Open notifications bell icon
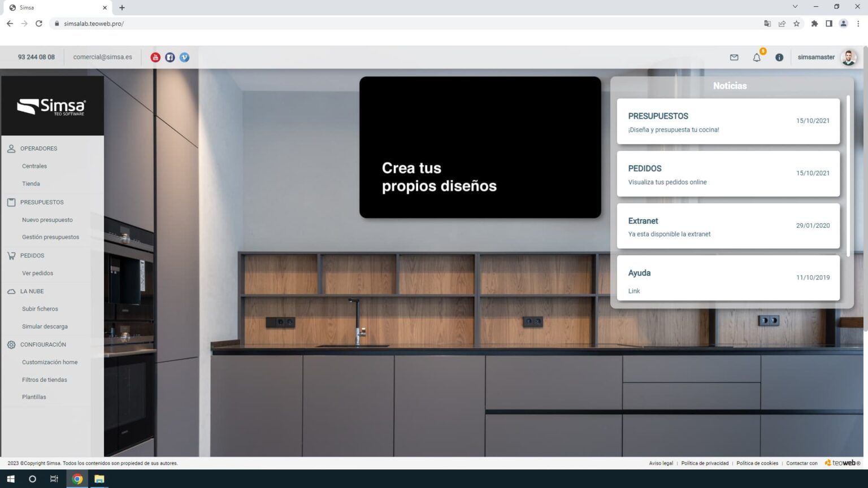The height and width of the screenshot is (488, 868). click(757, 57)
